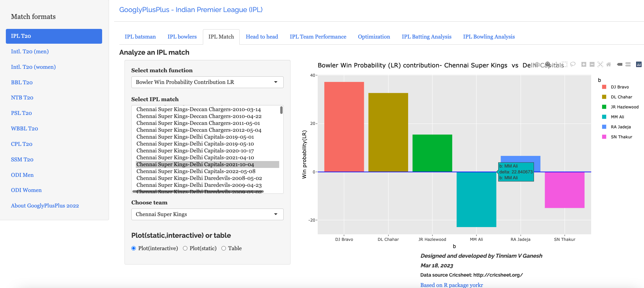This screenshot has width=644, height=288.
Task: Open the Select match function dropdown
Action: [207, 82]
